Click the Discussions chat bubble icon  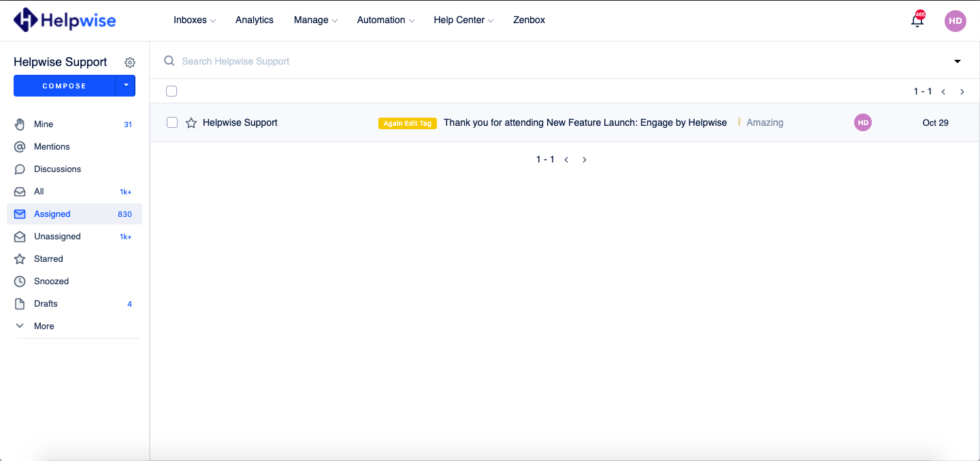tap(20, 169)
